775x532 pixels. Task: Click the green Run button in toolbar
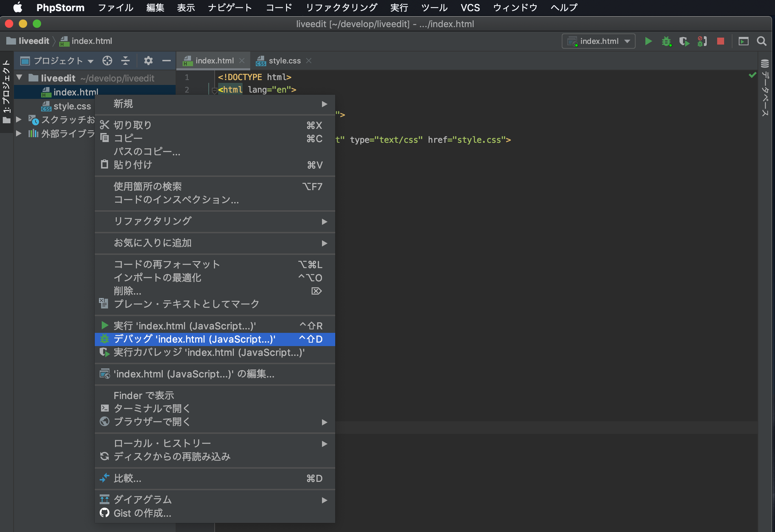pos(648,41)
